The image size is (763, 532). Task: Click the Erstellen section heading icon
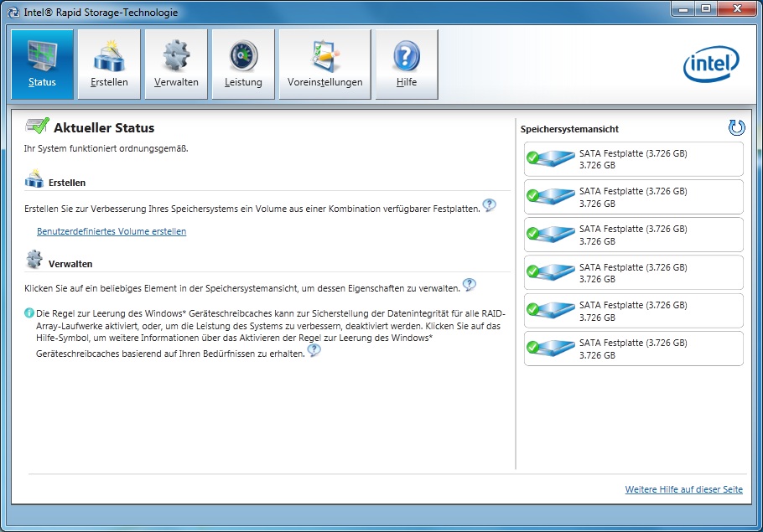click(34, 178)
